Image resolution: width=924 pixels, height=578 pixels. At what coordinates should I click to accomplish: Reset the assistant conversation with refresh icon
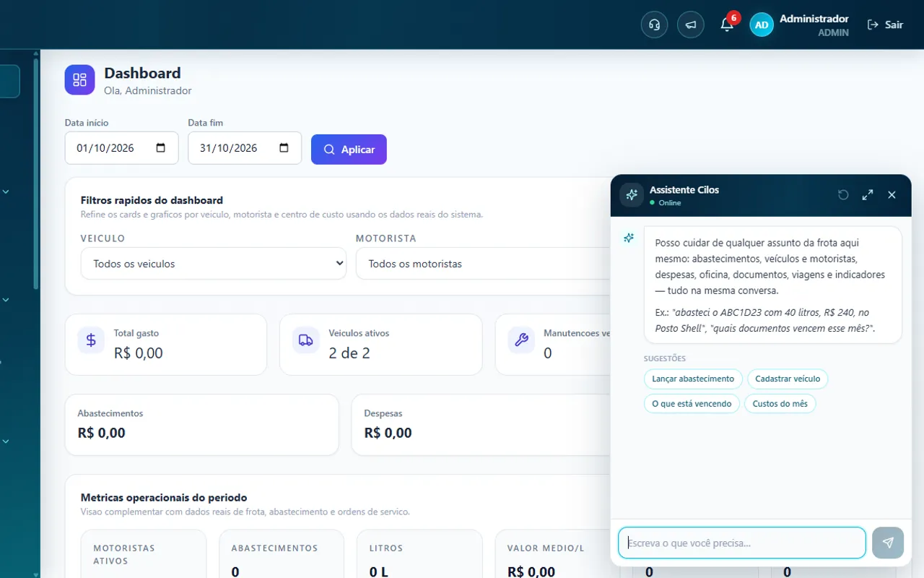[x=843, y=195]
